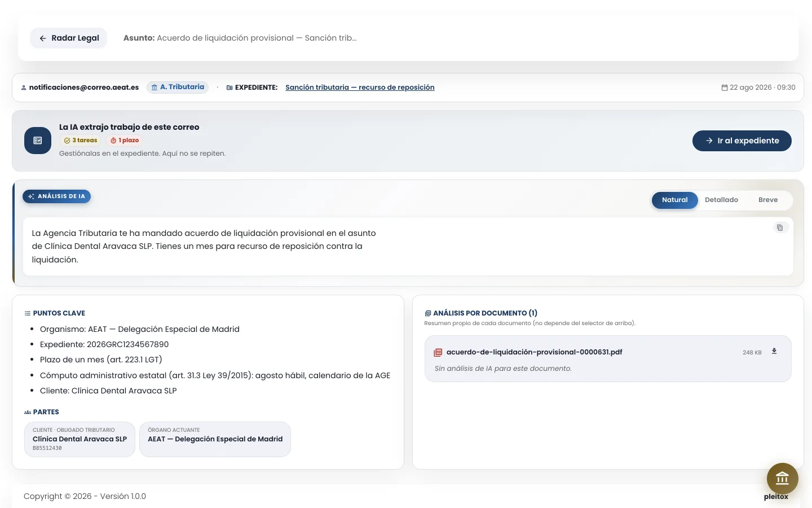
Task: Click the date 22 ago 2026 · 09:30
Action: click(762, 87)
